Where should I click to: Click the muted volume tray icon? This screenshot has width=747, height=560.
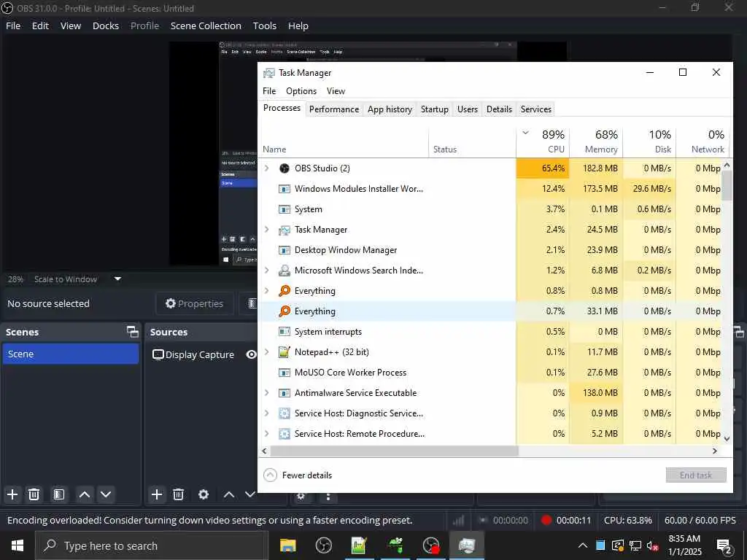[653, 545]
